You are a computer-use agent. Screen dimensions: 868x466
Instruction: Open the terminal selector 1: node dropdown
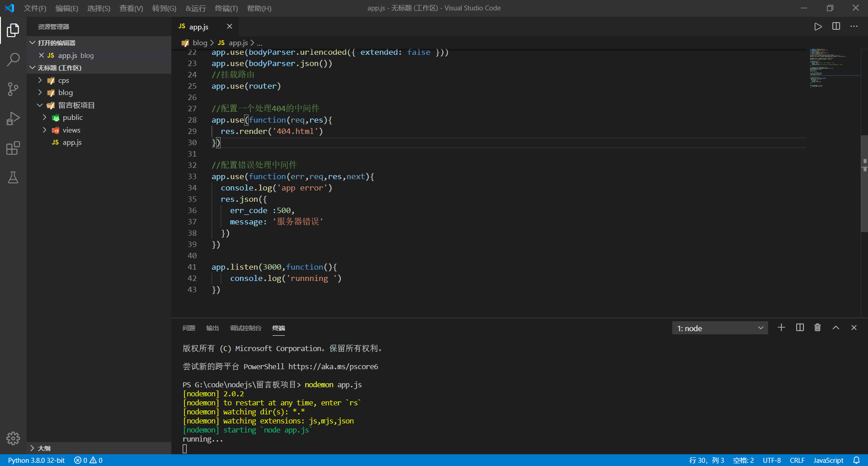[720, 328]
